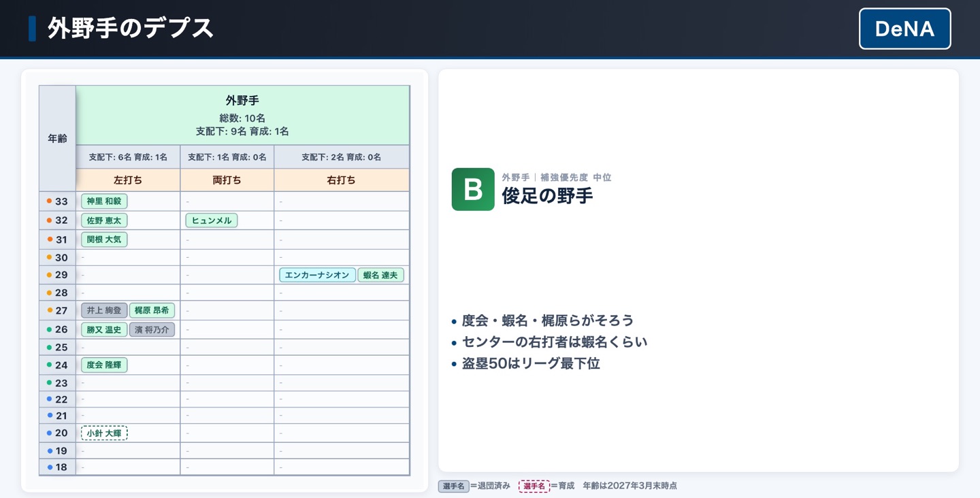
Task: Click the dashed 選手名 development legend chip
Action: coord(534,486)
